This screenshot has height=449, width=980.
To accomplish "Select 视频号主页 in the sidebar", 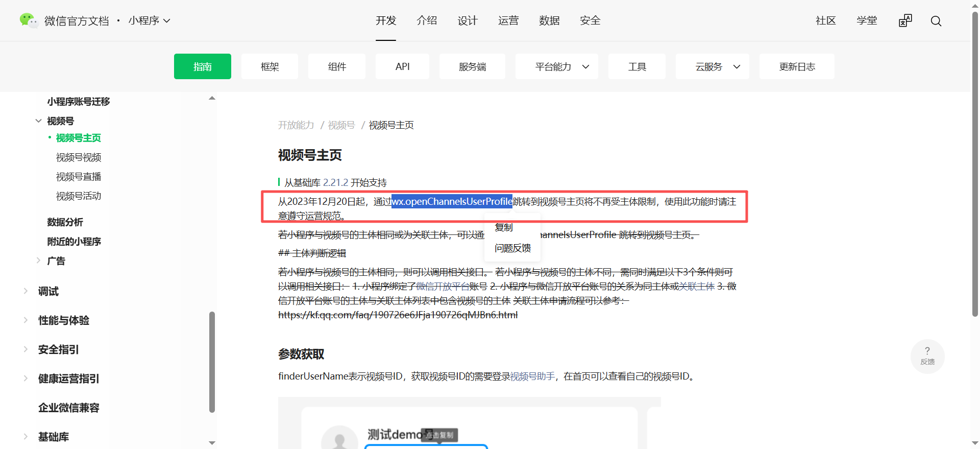I will (79, 138).
